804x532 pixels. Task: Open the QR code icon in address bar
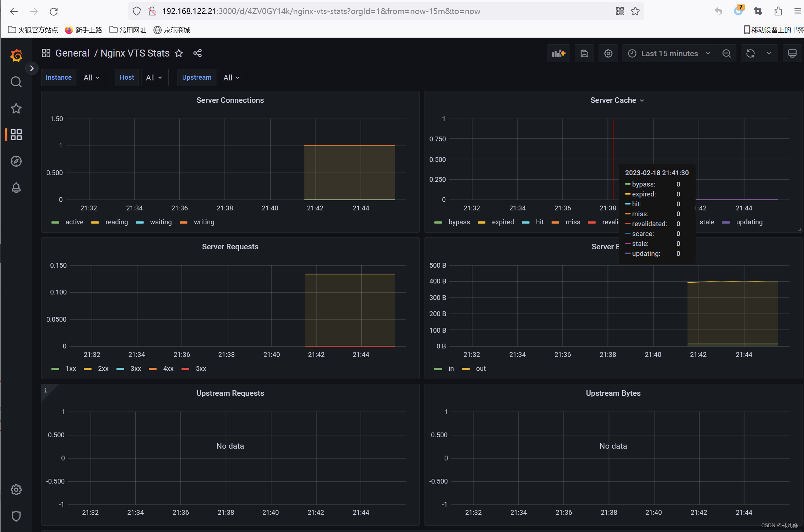click(620, 11)
